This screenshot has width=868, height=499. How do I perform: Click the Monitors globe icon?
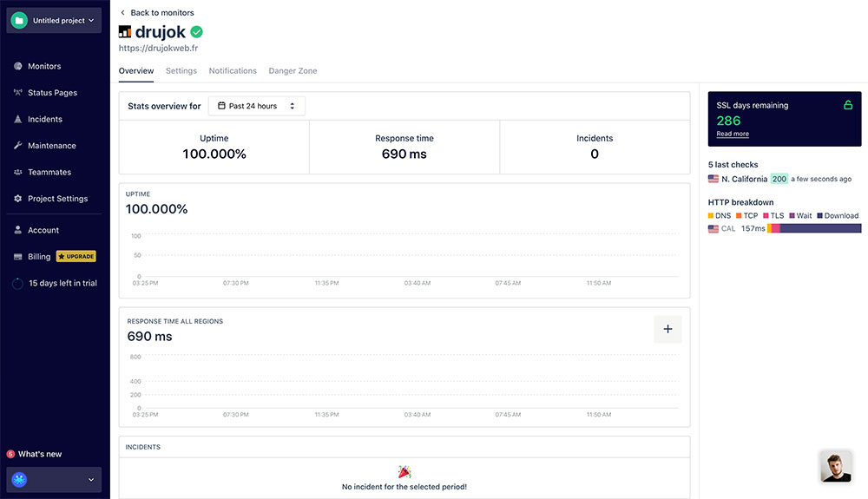point(17,66)
